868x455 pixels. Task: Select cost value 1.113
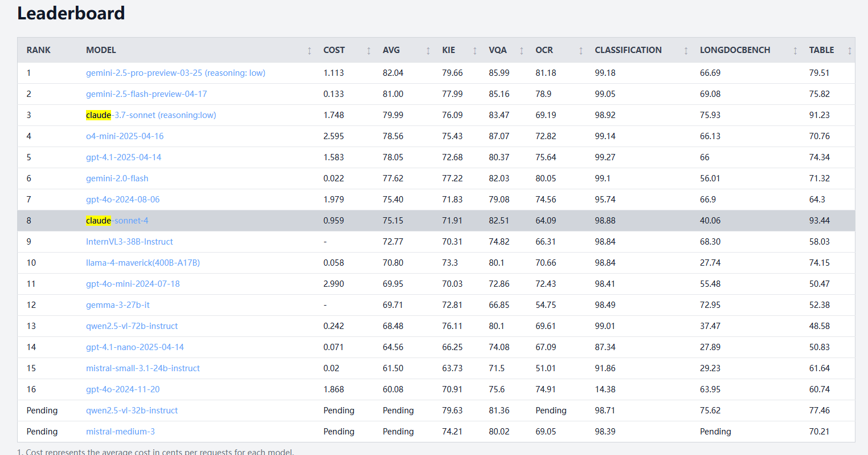point(334,73)
